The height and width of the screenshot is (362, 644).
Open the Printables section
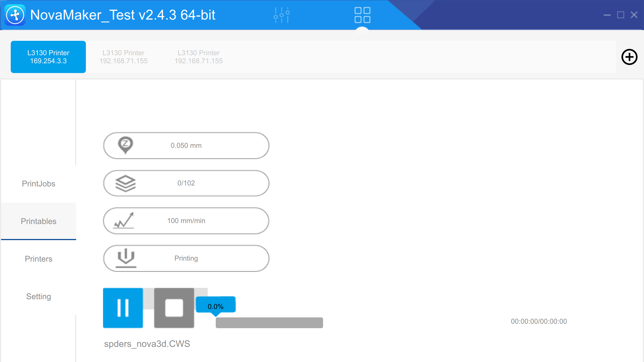pyautogui.click(x=39, y=221)
